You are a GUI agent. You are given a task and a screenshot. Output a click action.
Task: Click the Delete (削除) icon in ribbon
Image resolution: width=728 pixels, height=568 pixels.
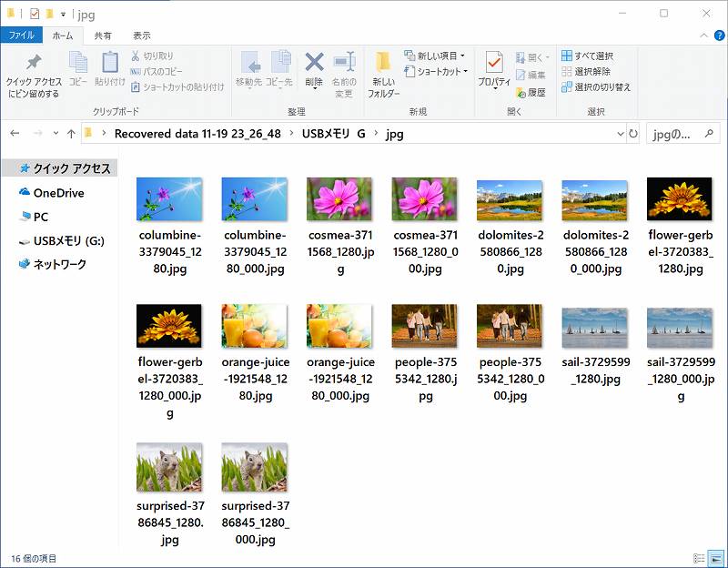coord(314,73)
